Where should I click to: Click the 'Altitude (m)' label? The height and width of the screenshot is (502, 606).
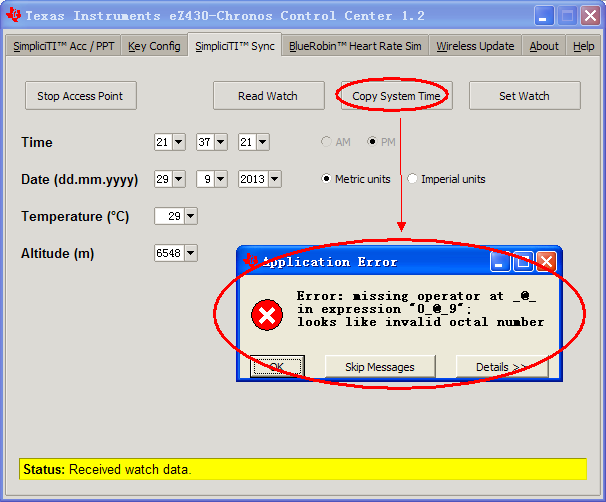[58, 254]
